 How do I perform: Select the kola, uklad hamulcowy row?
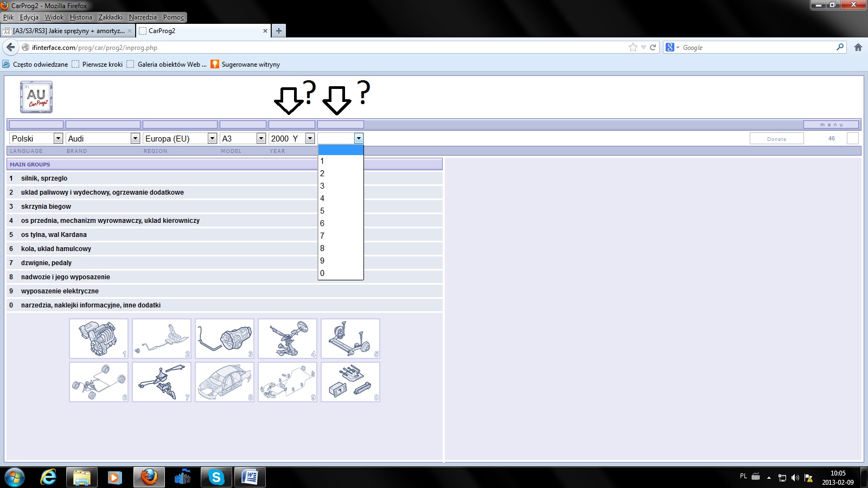[x=225, y=249]
